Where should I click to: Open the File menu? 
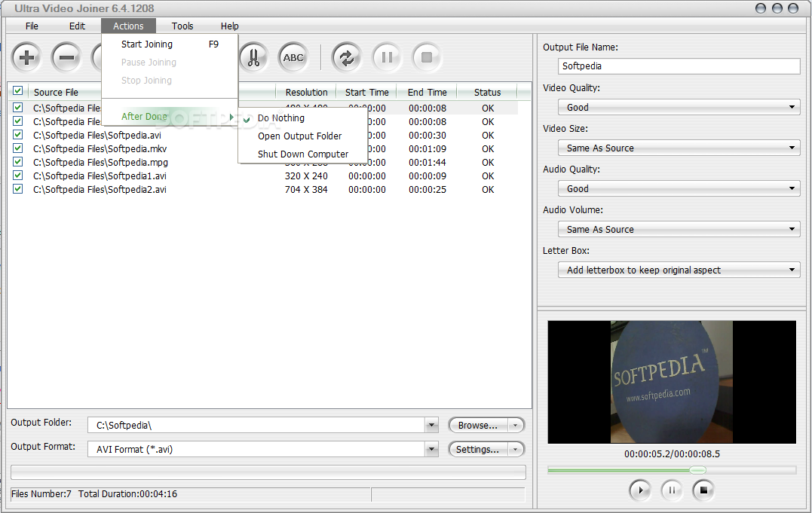pyautogui.click(x=32, y=26)
